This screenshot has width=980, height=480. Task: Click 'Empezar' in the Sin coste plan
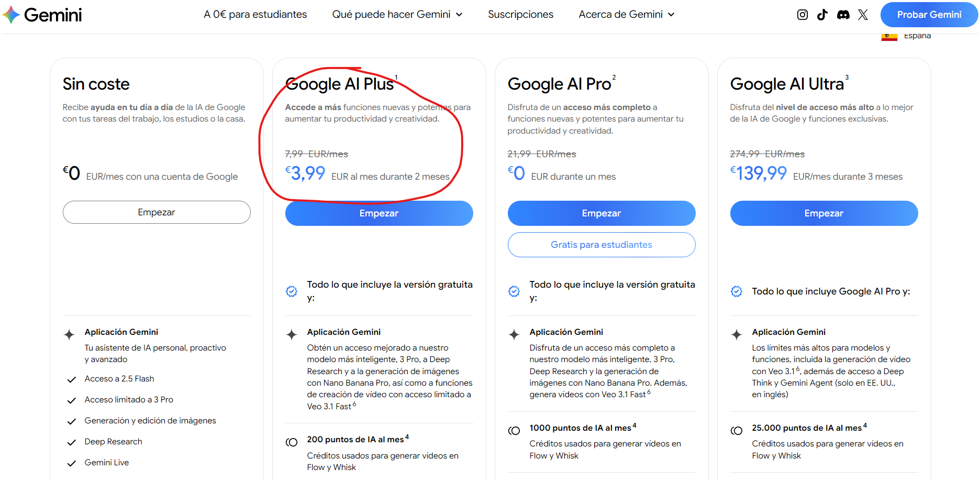coord(157,212)
